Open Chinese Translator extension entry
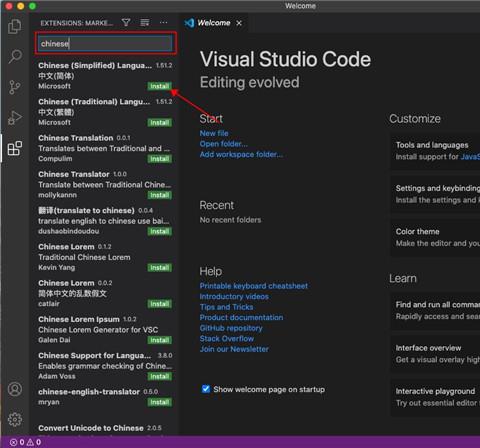This screenshot has height=448, width=480. click(x=105, y=184)
